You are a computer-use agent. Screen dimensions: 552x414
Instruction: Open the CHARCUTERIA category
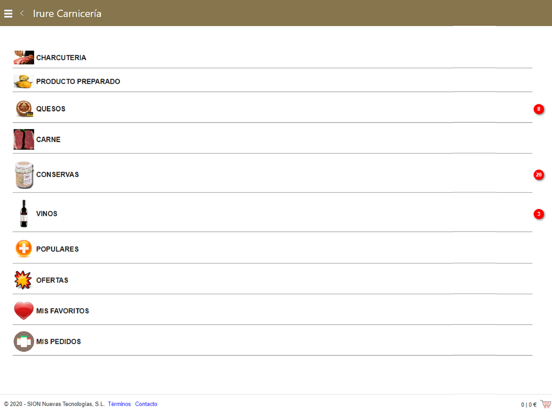[61, 57]
